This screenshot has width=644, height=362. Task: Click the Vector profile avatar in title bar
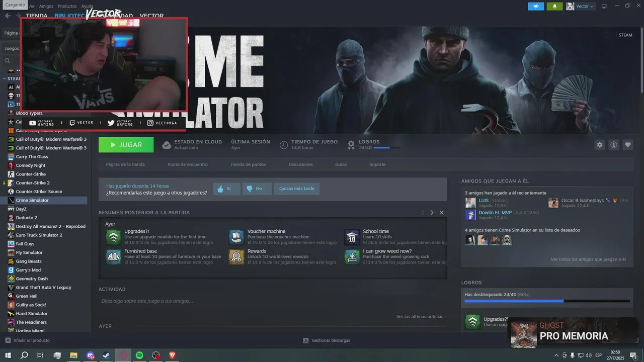point(570,6)
